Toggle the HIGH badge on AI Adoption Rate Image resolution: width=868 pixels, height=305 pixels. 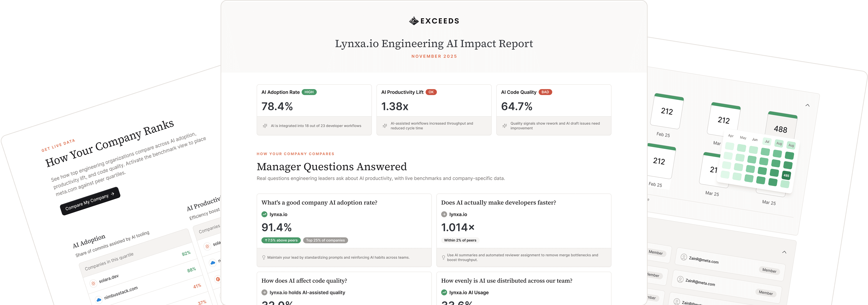point(309,92)
